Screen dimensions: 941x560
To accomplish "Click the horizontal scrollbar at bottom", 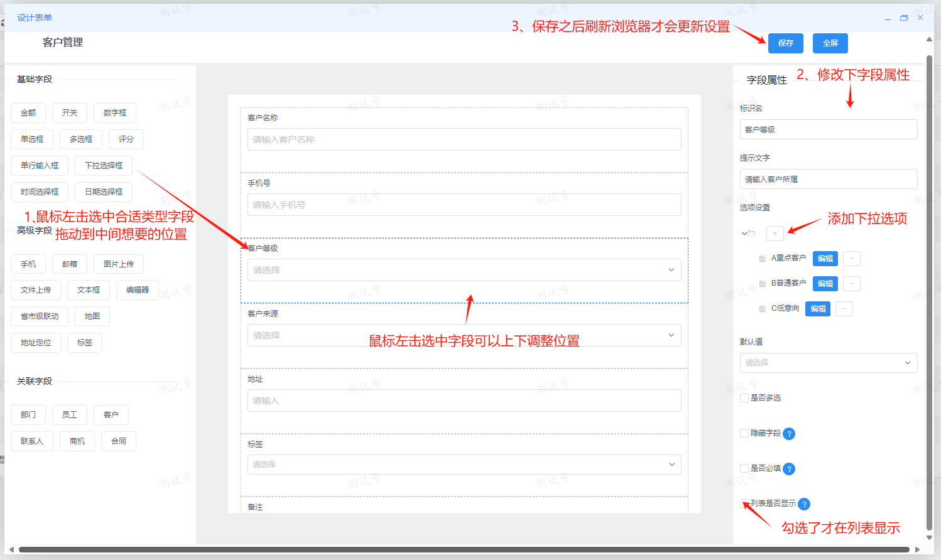I will [464, 550].
